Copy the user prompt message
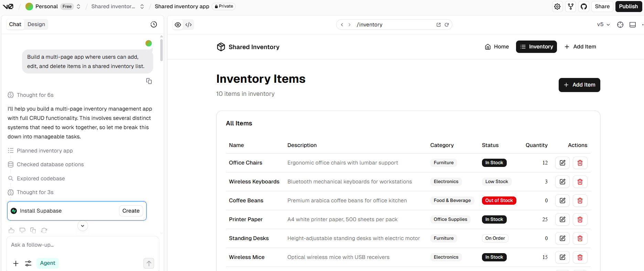 coord(149,81)
